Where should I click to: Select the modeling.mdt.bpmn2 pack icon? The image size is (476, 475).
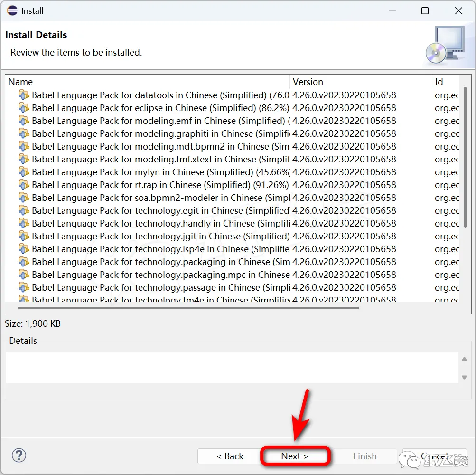24,146
